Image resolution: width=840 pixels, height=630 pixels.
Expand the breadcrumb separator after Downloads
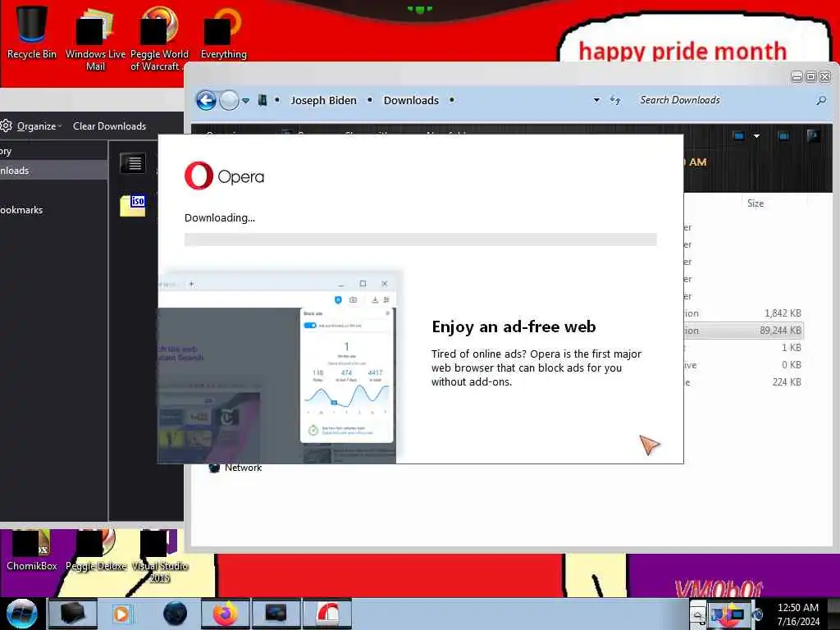pos(452,100)
